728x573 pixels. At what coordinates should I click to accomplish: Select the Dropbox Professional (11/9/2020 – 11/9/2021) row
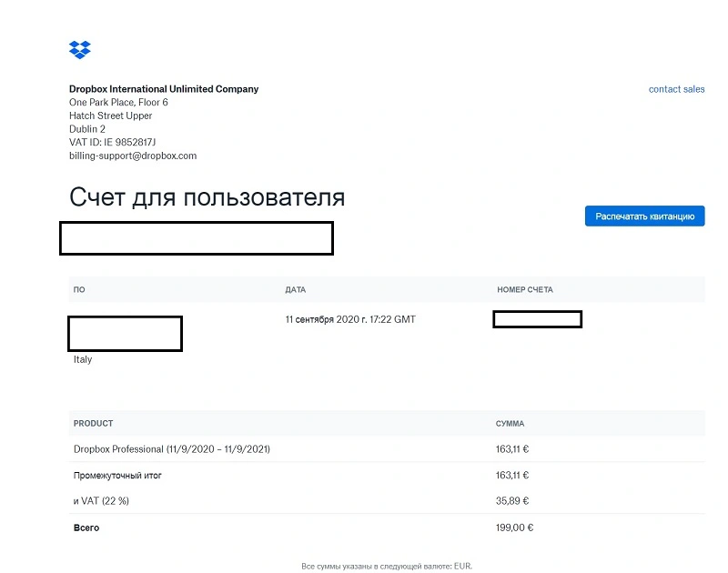click(x=387, y=449)
